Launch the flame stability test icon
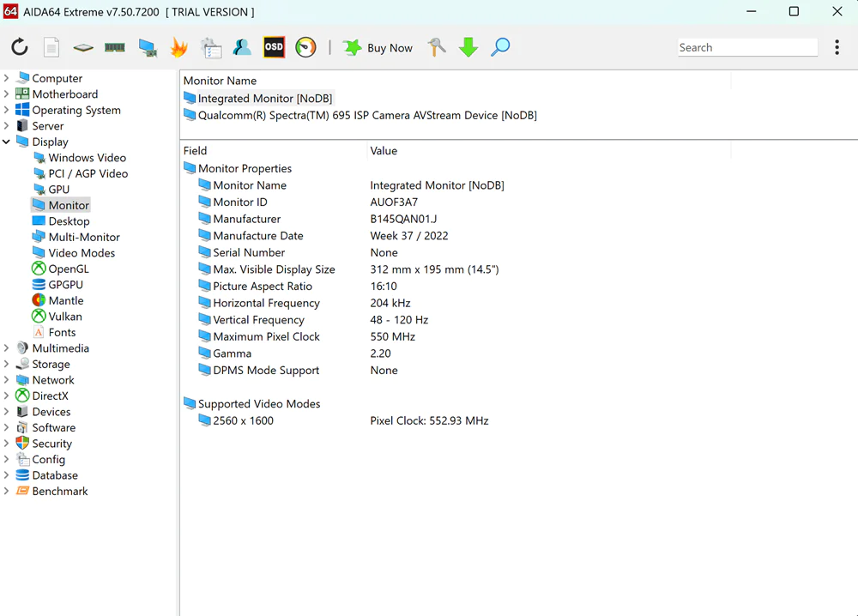This screenshot has width=858, height=616. (x=179, y=47)
